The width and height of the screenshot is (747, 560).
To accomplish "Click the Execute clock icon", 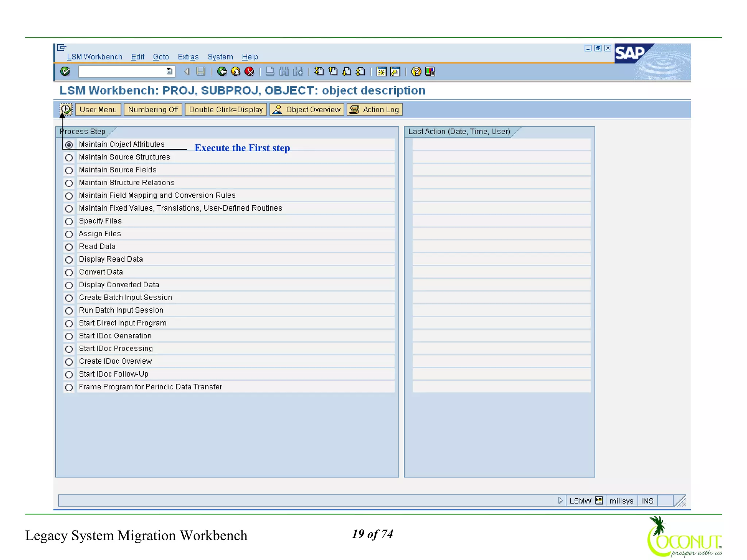I will [x=66, y=109].
